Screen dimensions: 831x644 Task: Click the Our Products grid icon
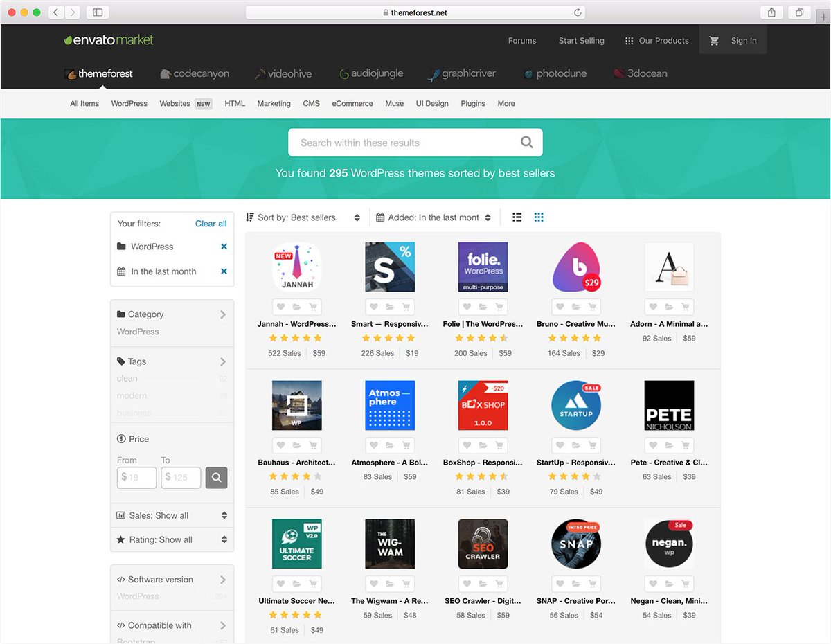629,41
